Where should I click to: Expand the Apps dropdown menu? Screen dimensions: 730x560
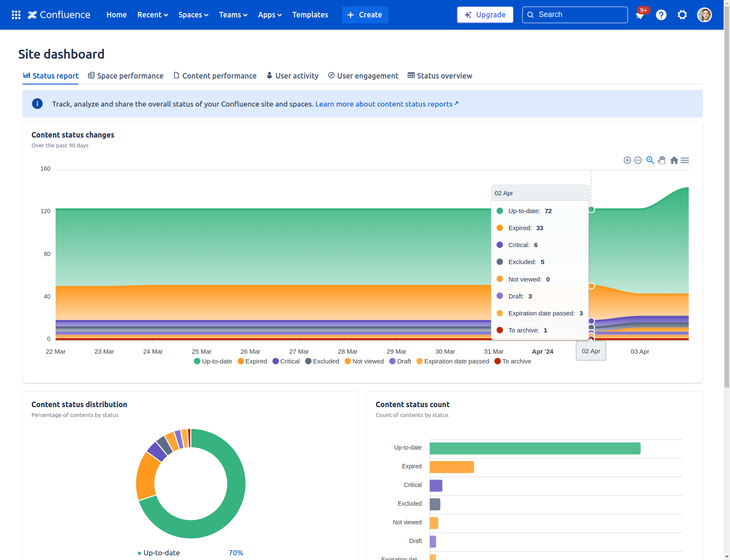(x=270, y=15)
